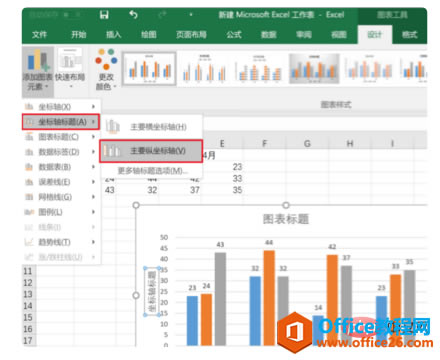Open 更改颜色 color palette icon

click(106, 69)
